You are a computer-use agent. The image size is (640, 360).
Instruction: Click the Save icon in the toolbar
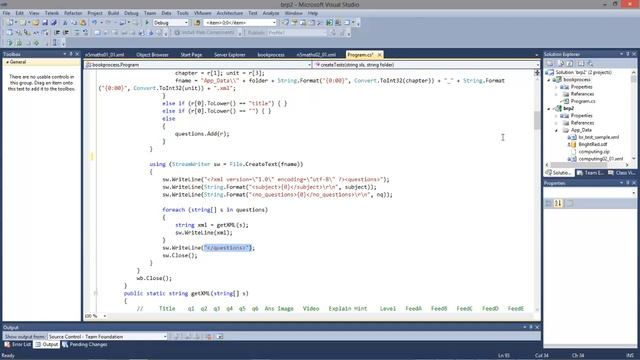tap(44, 23)
